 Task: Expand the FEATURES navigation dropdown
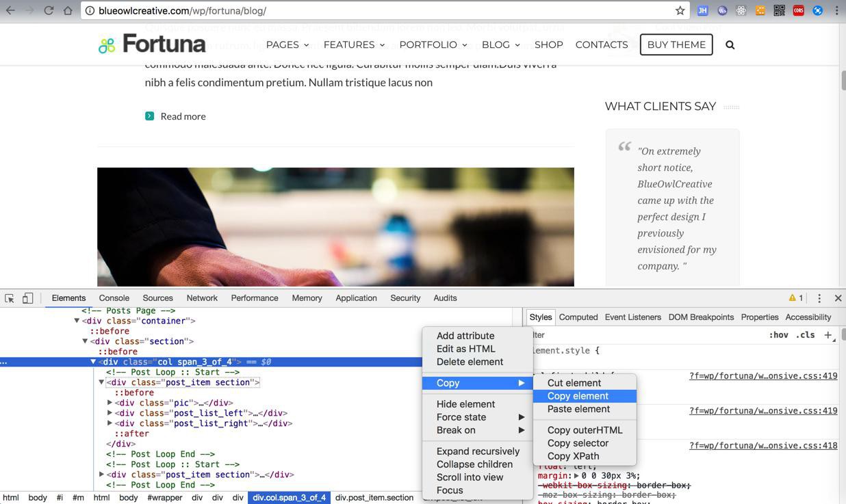coord(354,44)
